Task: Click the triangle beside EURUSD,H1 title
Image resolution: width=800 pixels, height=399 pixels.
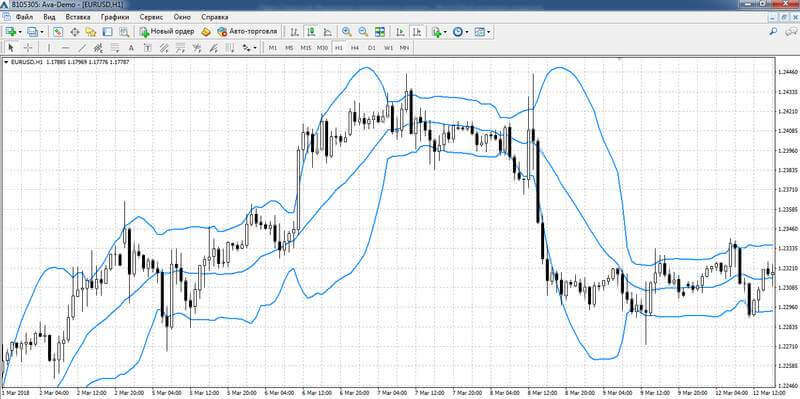Action: tap(6, 62)
